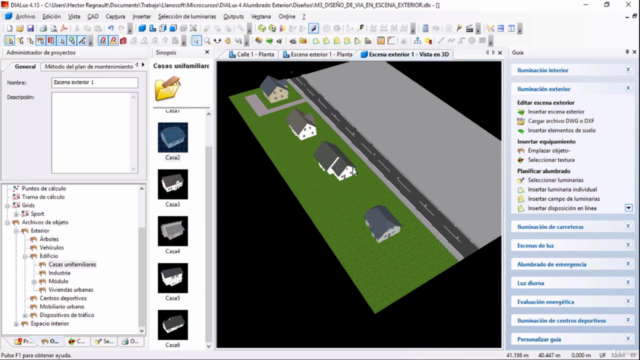The width and height of the screenshot is (640, 360).
Task: Click the wireframe cube view icon
Action: tap(163, 28)
